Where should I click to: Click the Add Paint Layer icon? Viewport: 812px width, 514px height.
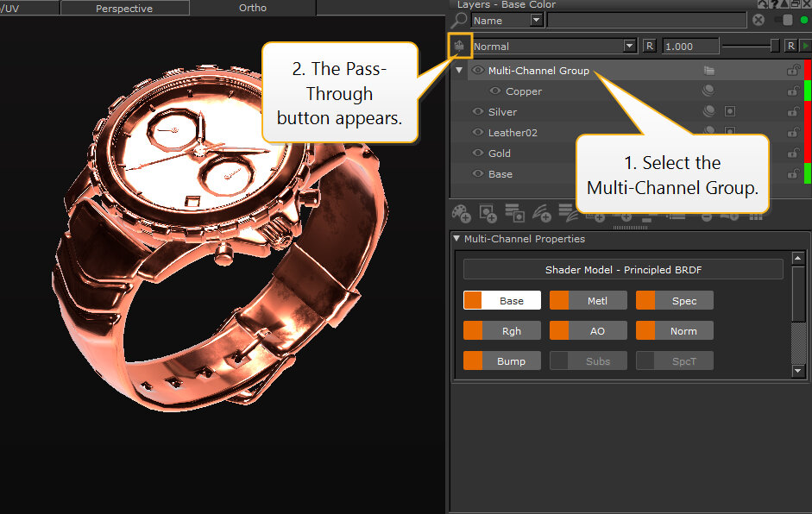462,212
